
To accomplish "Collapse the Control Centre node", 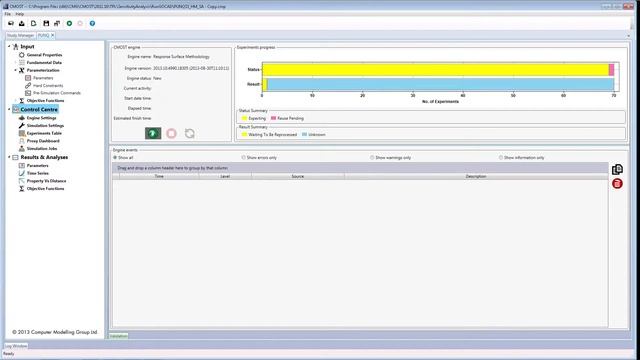I will (9, 109).
